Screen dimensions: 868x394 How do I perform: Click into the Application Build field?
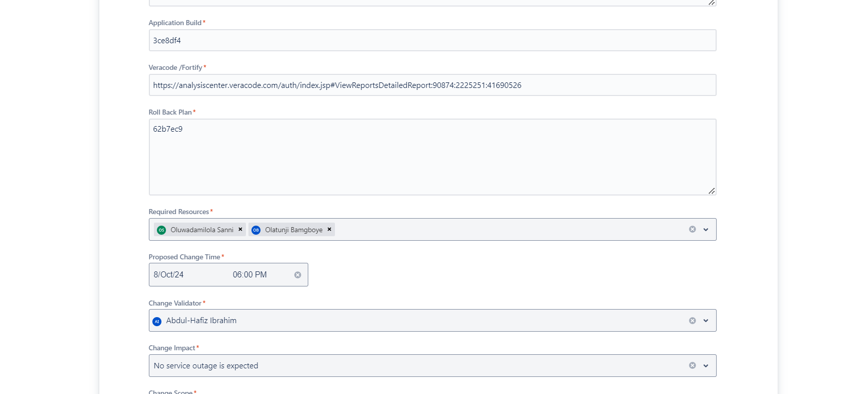pyautogui.click(x=432, y=40)
